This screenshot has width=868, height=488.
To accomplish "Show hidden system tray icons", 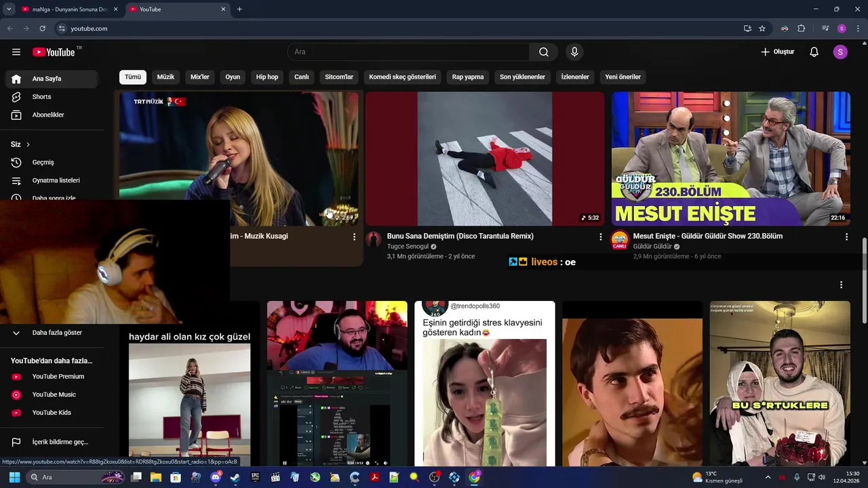I will [768, 477].
